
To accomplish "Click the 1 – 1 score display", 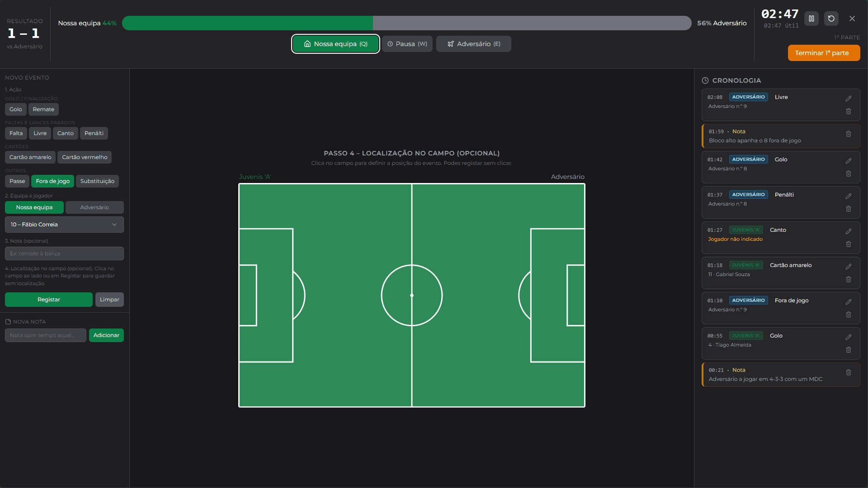I will tap(24, 33).
